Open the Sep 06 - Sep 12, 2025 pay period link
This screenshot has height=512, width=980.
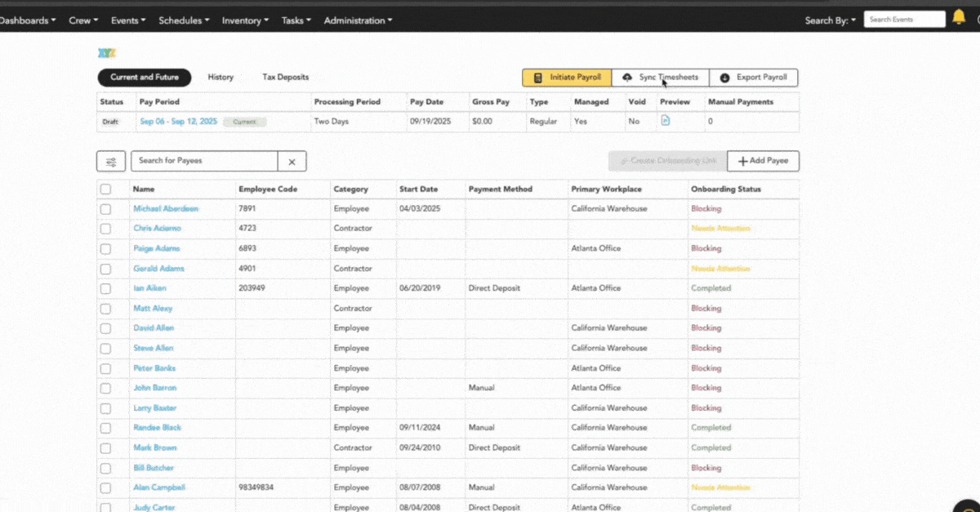tap(178, 122)
